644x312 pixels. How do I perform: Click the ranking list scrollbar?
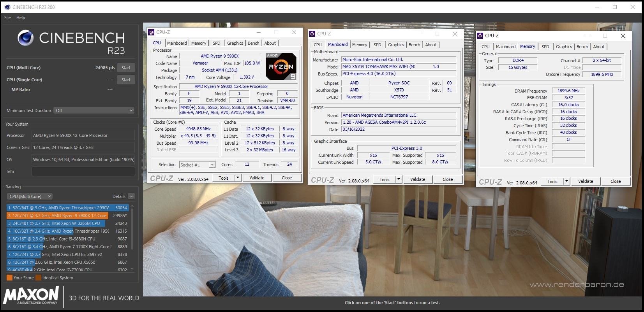132,230
